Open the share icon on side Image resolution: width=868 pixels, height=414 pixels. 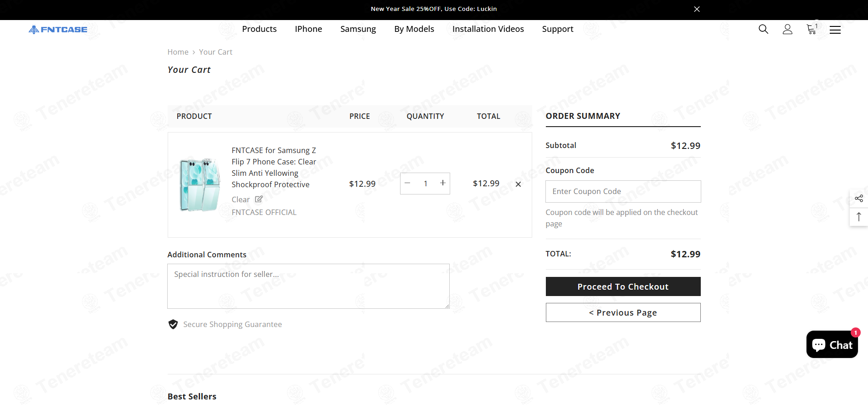[859, 198]
